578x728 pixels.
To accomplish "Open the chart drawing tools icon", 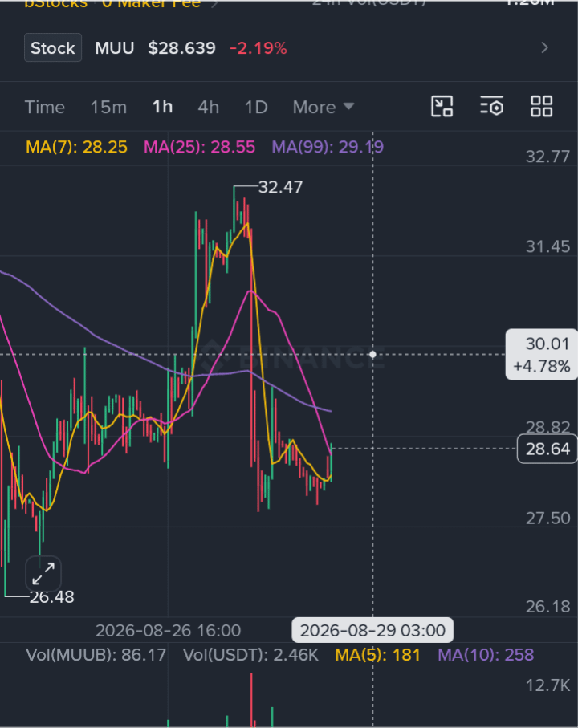I will click(x=442, y=107).
